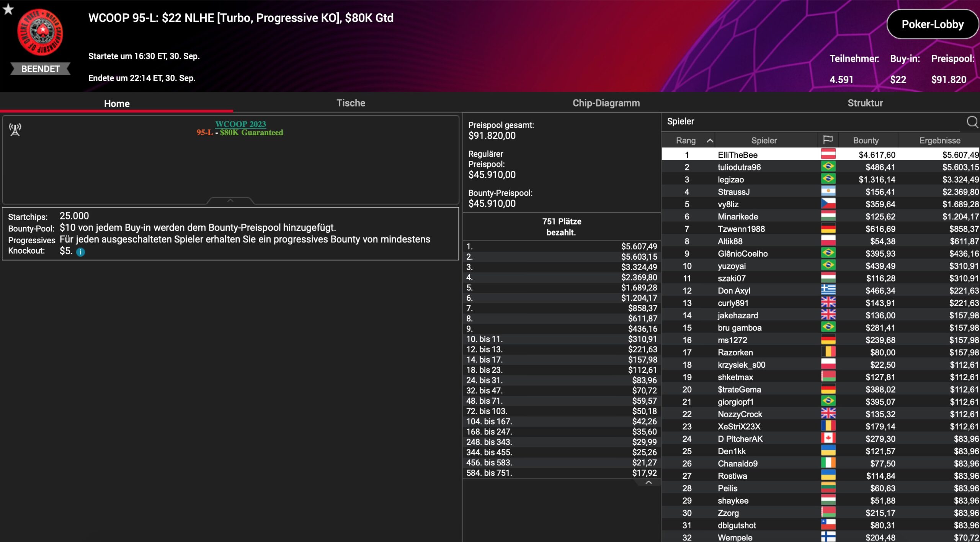Select player row szaki07
Viewport: 980px width, 542px height.
click(x=820, y=278)
